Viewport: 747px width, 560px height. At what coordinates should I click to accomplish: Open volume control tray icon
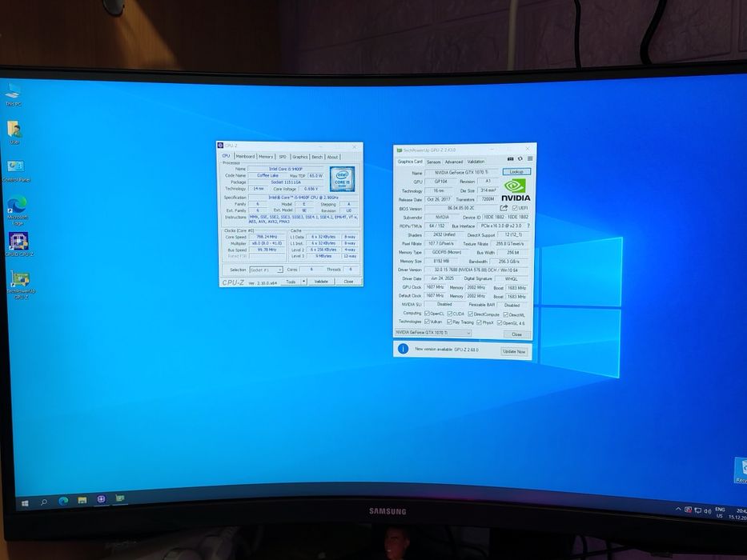click(x=708, y=511)
